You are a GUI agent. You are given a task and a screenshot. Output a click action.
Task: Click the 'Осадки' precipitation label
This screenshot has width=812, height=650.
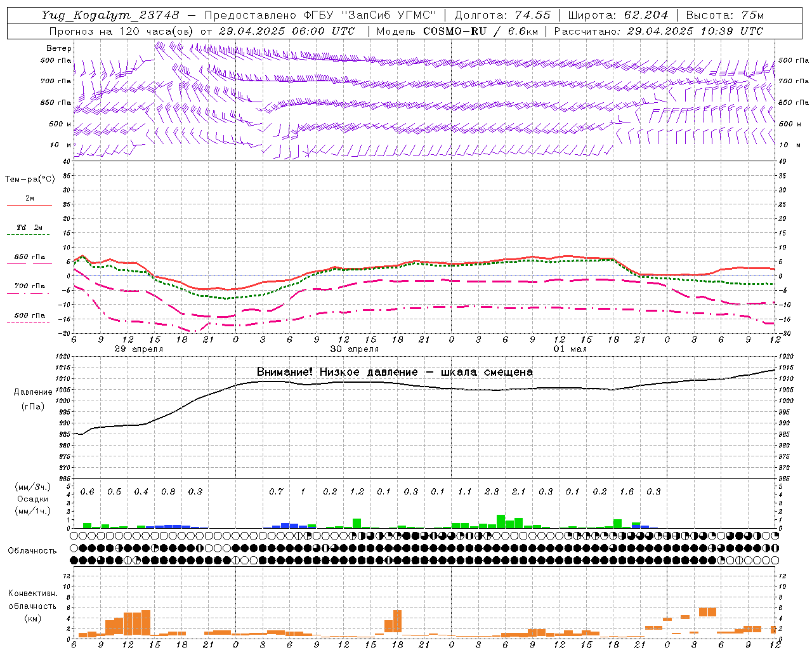[x=33, y=499]
